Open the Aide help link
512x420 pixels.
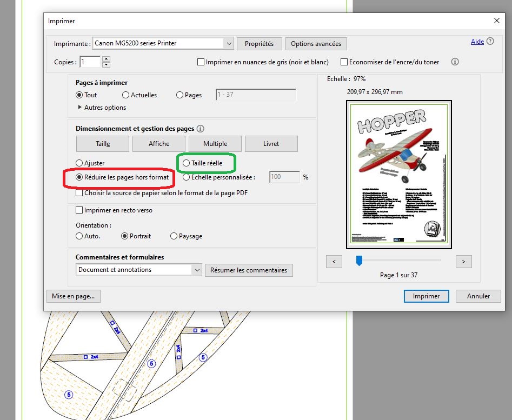[x=477, y=42]
